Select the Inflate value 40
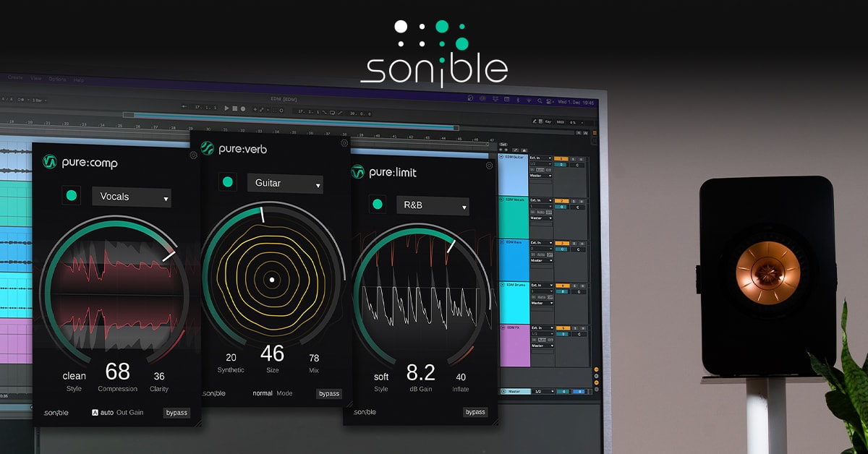 [461, 377]
